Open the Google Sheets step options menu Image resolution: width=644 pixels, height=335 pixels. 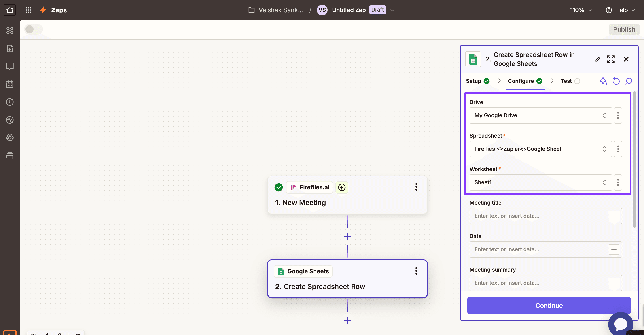click(x=416, y=271)
